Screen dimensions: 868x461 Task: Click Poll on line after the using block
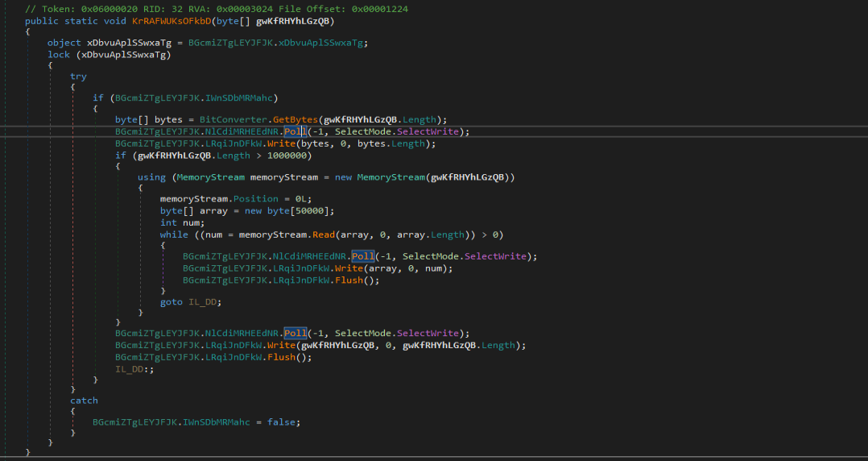[295, 334]
